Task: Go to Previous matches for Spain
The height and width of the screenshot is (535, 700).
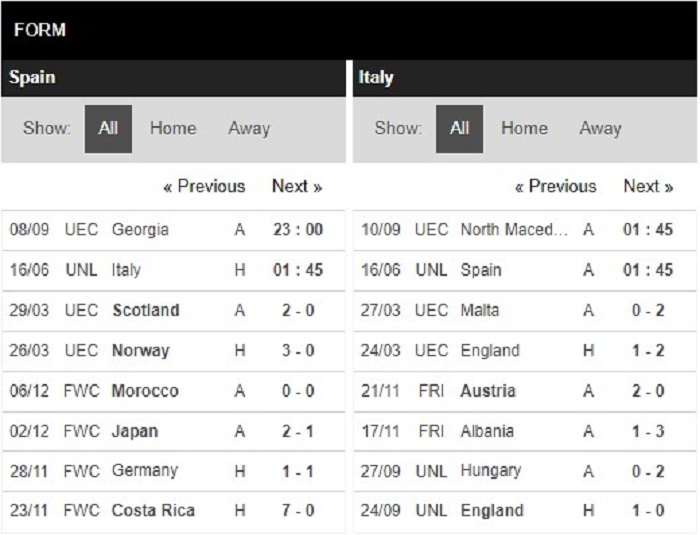Action: pos(204,186)
